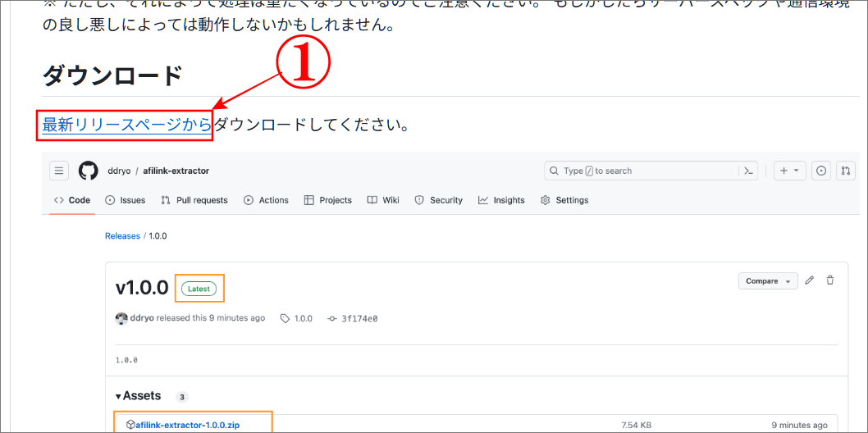Open pull requests icon at header right
The image size is (868, 433).
[846, 171]
